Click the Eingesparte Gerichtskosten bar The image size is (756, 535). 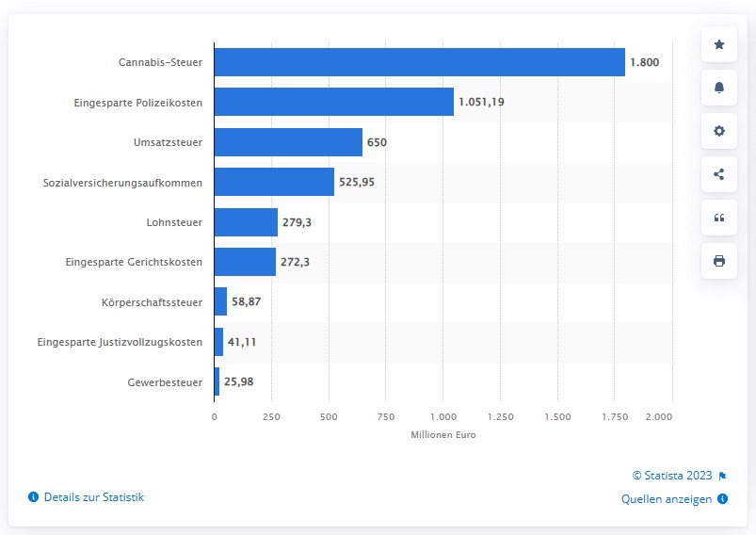click(x=245, y=262)
